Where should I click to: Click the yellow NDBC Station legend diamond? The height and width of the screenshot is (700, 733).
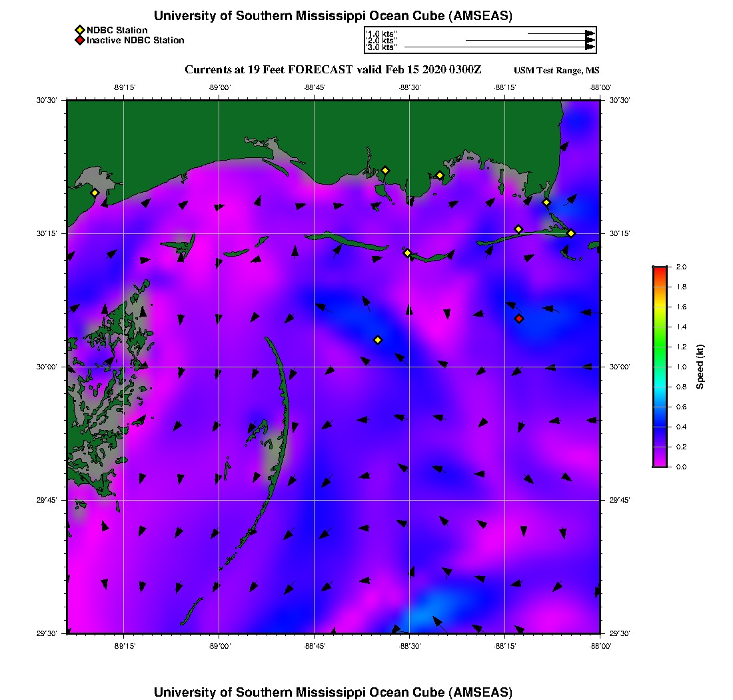79,30
